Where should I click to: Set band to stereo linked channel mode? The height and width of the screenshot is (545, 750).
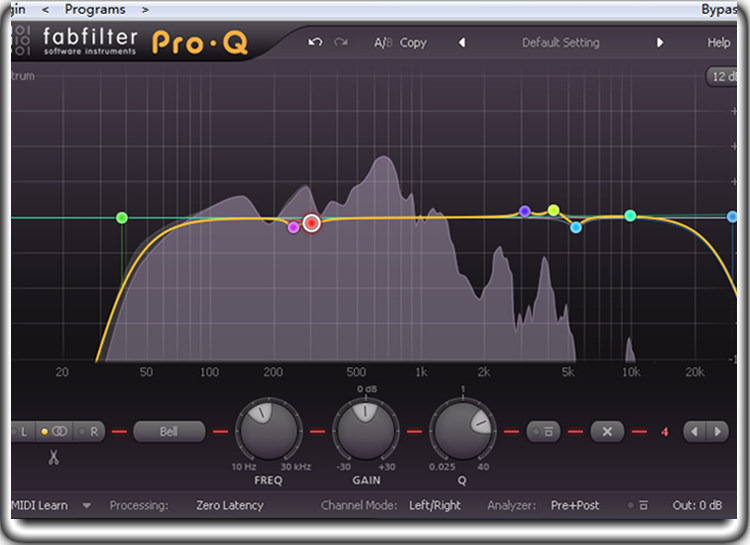coord(55,432)
